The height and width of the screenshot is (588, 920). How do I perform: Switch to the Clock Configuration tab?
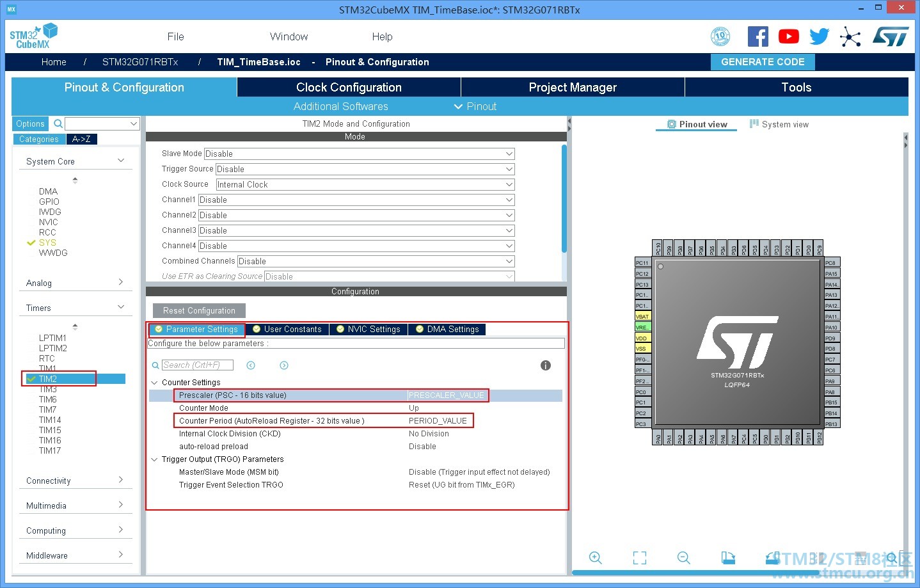click(x=349, y=87)
